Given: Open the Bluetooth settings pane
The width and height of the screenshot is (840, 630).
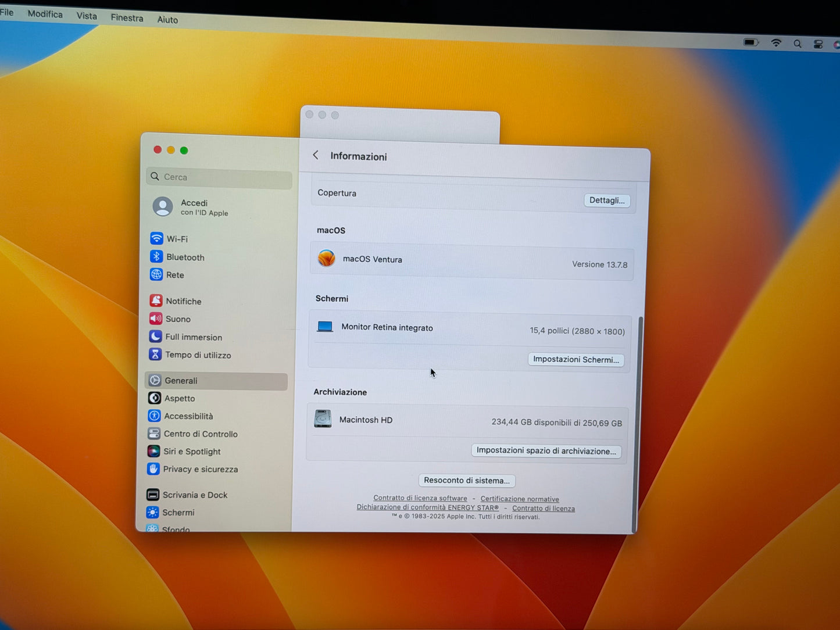Looking at the screenshot, I should pyautogui.click(x=178, y=257).
